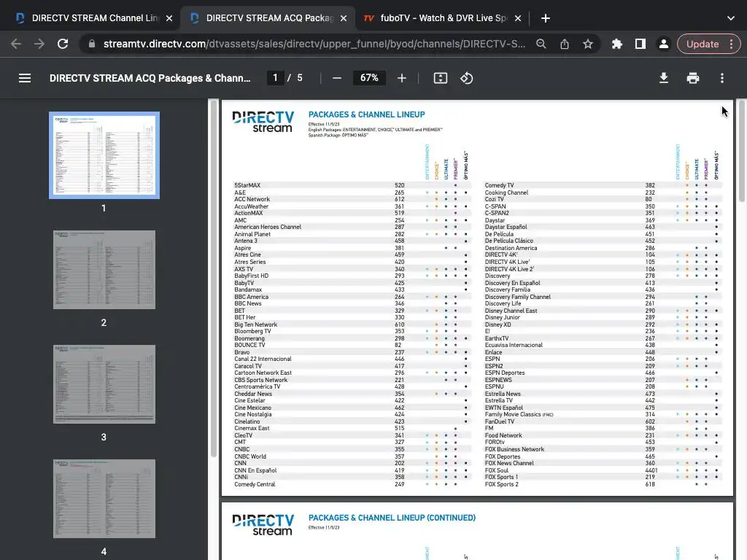Open page 4 thumbnail
Viewport: 747px width, 560px height.
[104, 499]
